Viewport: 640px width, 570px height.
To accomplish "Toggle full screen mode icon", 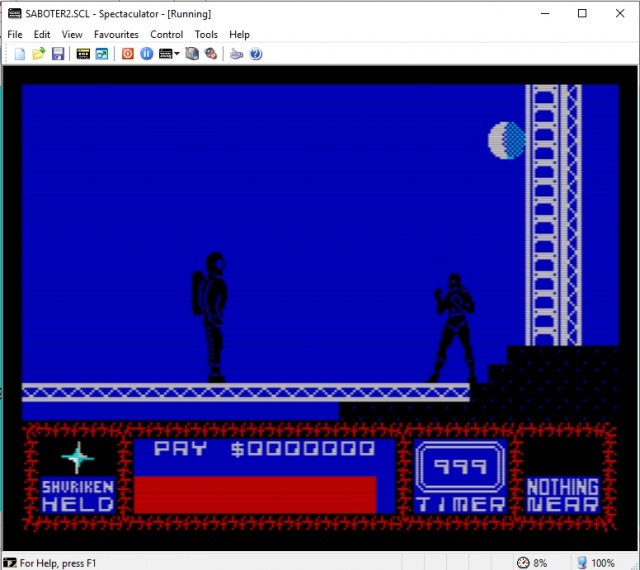I will [x=102, y=54].
